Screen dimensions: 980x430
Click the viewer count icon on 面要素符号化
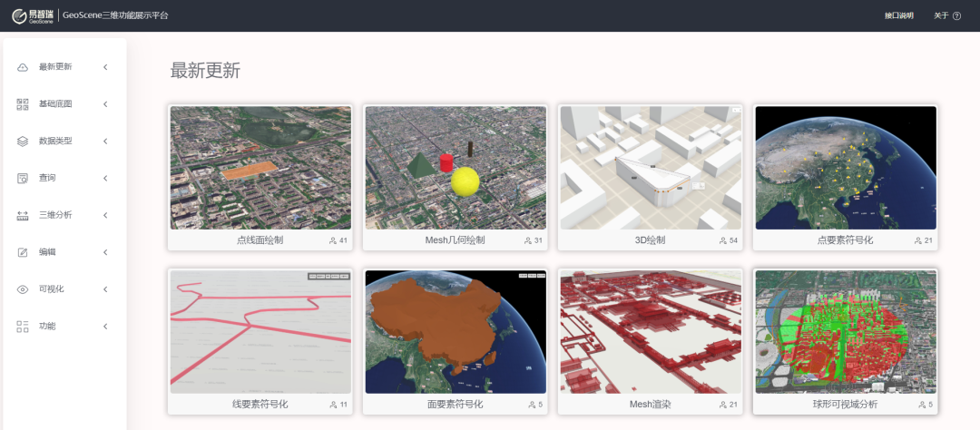tap(531, 405)
